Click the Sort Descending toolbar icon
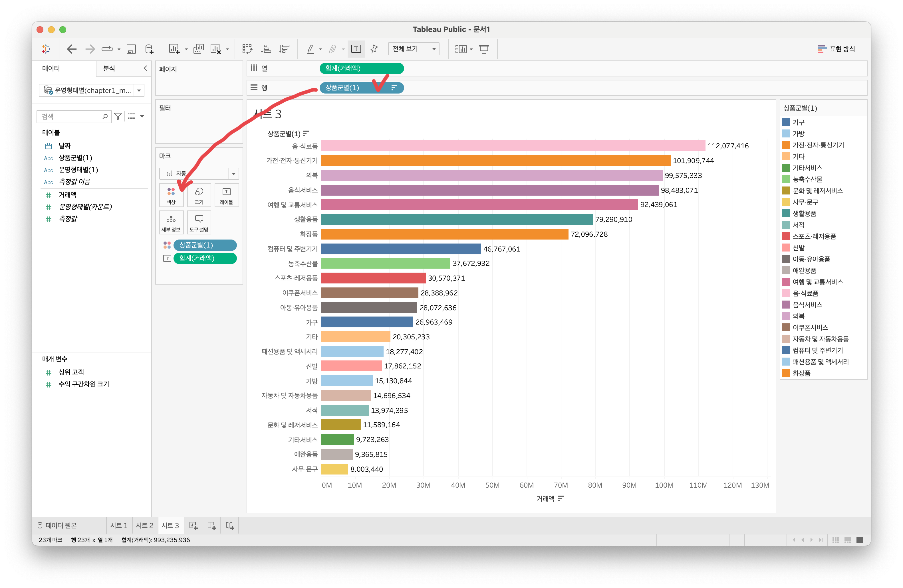 (x=284, y=49)
